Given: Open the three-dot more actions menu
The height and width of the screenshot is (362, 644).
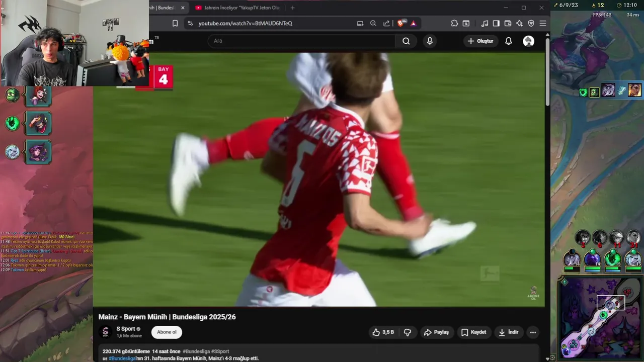Looking at the screenshot, I should point(533,332).
